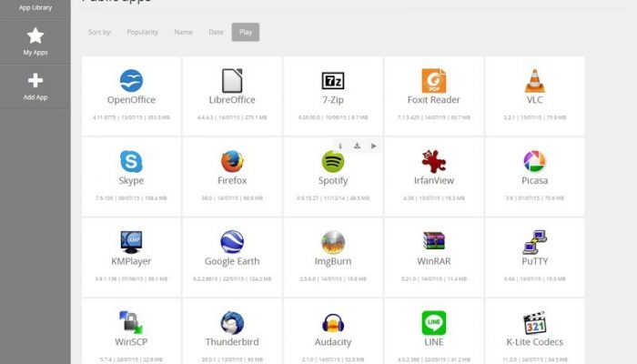Select the Skype app icon
Screen dimensions: 637x364
(131, 161)
